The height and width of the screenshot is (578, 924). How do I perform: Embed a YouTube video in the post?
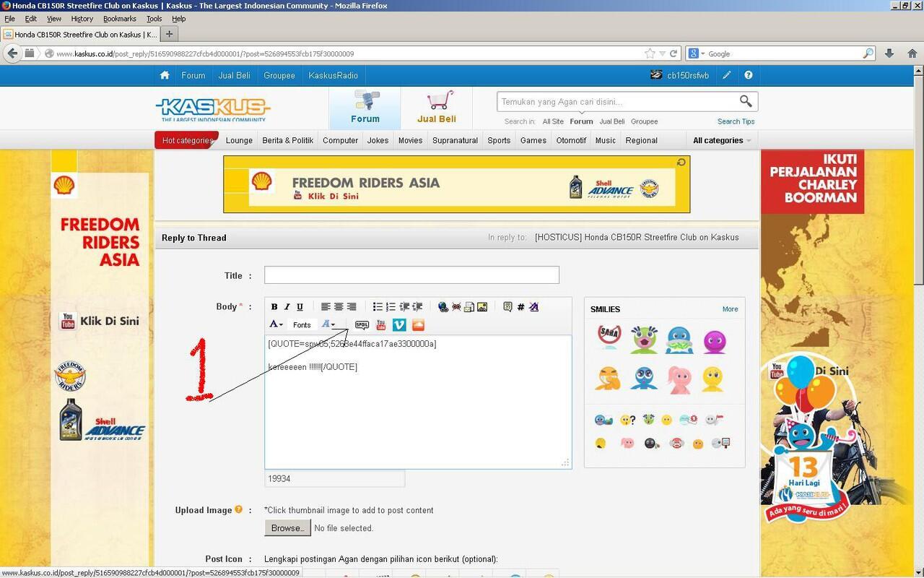(381, 325)
